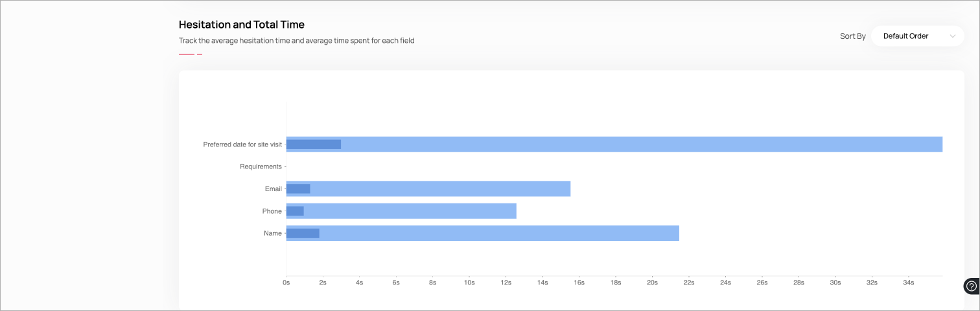Image resolution: width=980 pixels, height=311 pixels.
Task: Select the light total time bar for Email
Action: click(x=441, y=189)
